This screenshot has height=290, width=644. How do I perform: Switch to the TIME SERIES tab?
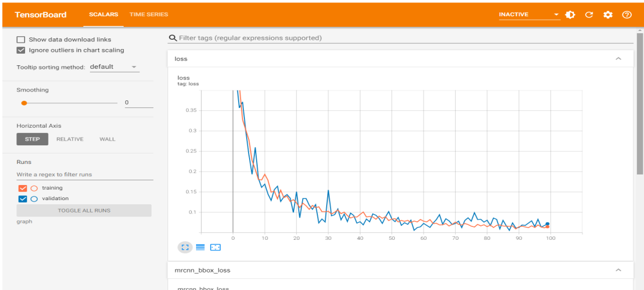[x=149, y=15]
